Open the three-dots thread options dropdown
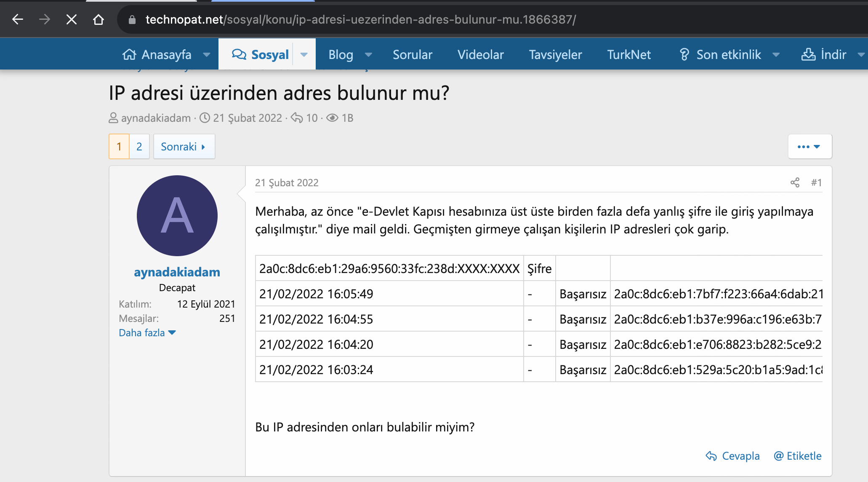Screen dimensions: 868x482 809,147
